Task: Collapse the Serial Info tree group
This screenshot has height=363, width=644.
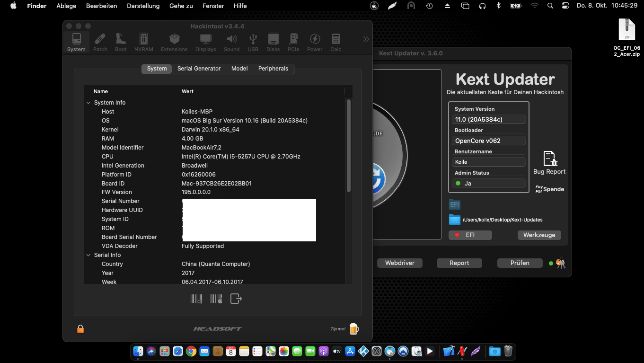Action: point(88,255)
